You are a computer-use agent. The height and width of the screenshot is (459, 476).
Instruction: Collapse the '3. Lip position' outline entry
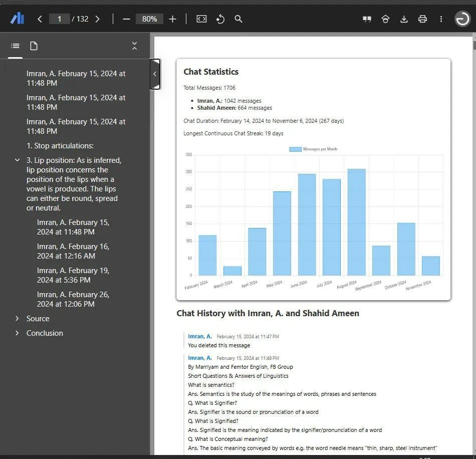pyautogui.click(x=17, y=160)
